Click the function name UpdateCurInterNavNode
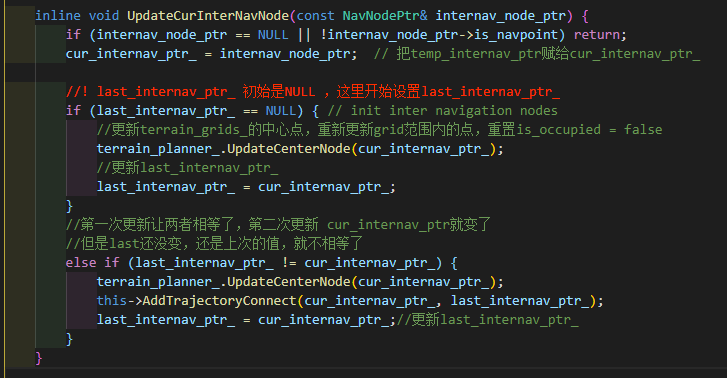 (x=208, y=16)
